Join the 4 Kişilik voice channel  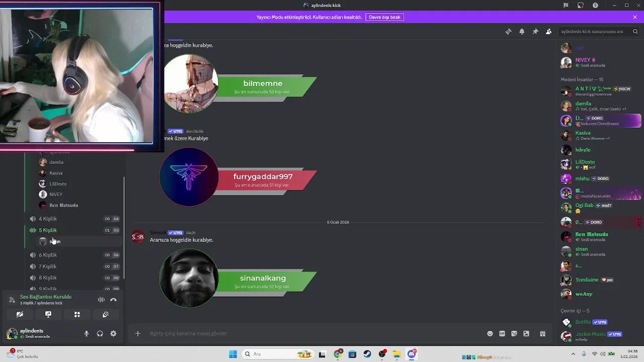tap(73, 219)
